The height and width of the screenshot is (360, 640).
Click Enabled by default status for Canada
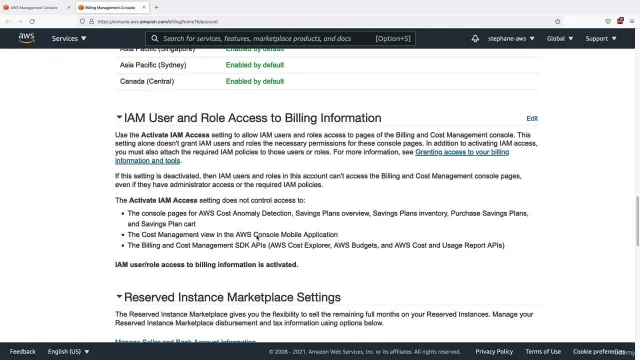[x=255, y=81]
